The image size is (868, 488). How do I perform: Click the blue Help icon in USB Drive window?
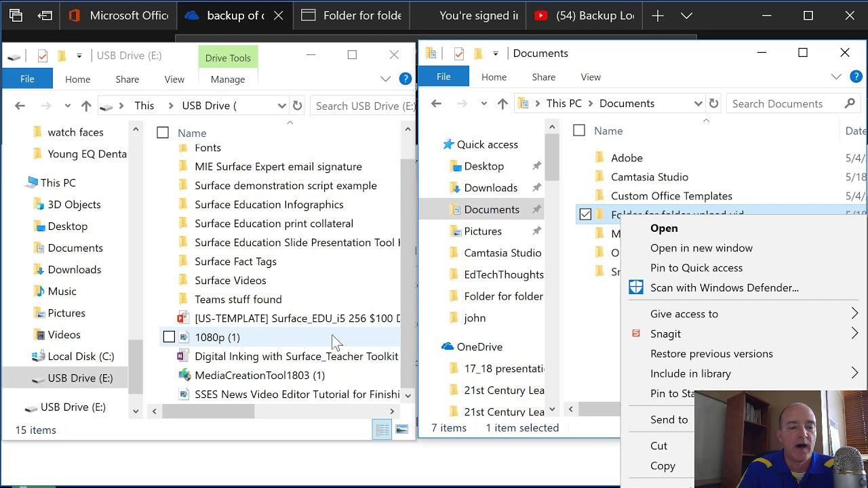click(405, 79)
